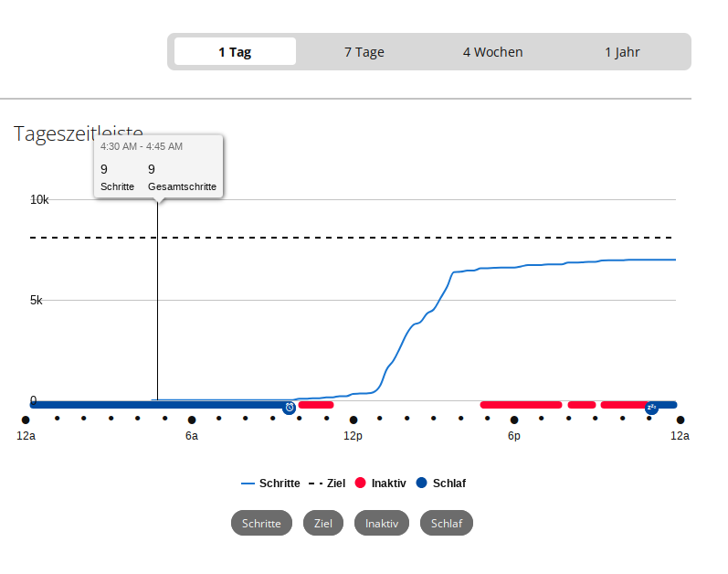This screenshot has height=574, width=728.
Task: Open the 4 Wochen view
Action: coord(492,51)
